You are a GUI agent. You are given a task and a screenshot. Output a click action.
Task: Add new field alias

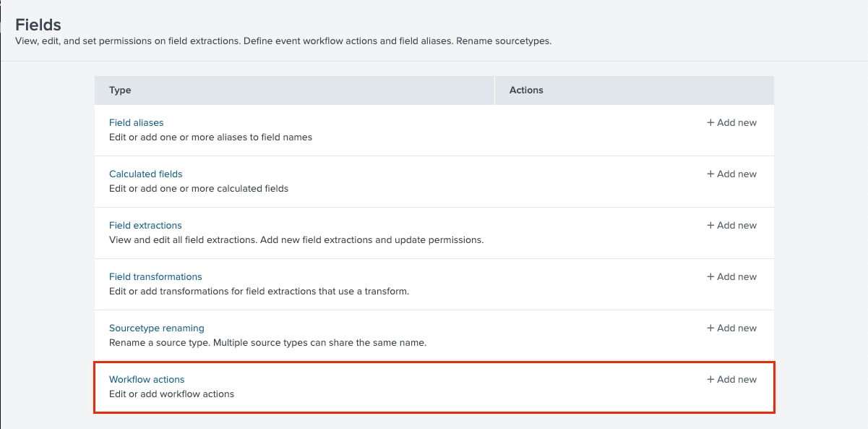[731, 122]
